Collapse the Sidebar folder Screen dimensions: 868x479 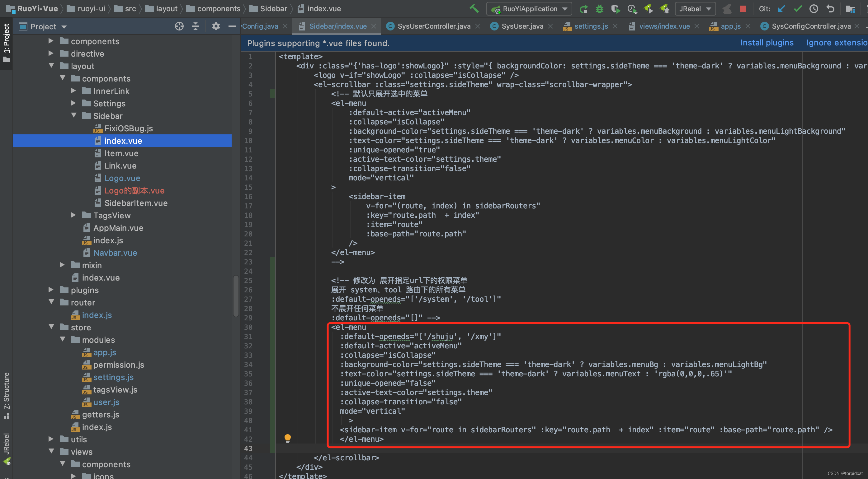click(74, 115)
